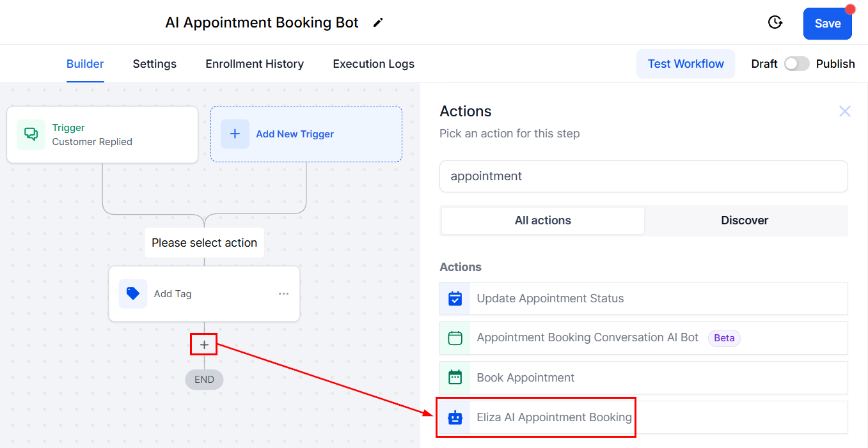Screen dimensions: 868x448
Task: Switch to the Discover tab
Action: point(745,220)
